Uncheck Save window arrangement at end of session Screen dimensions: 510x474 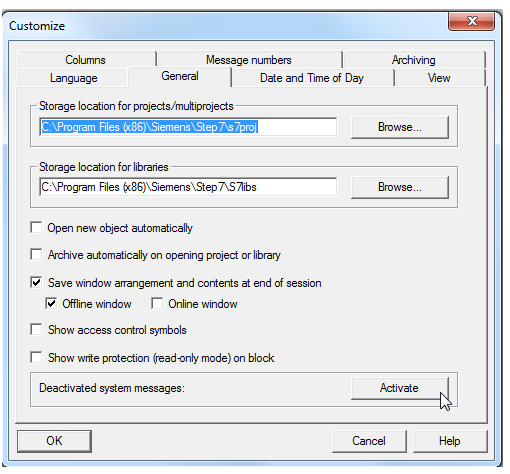coord(36,283)
